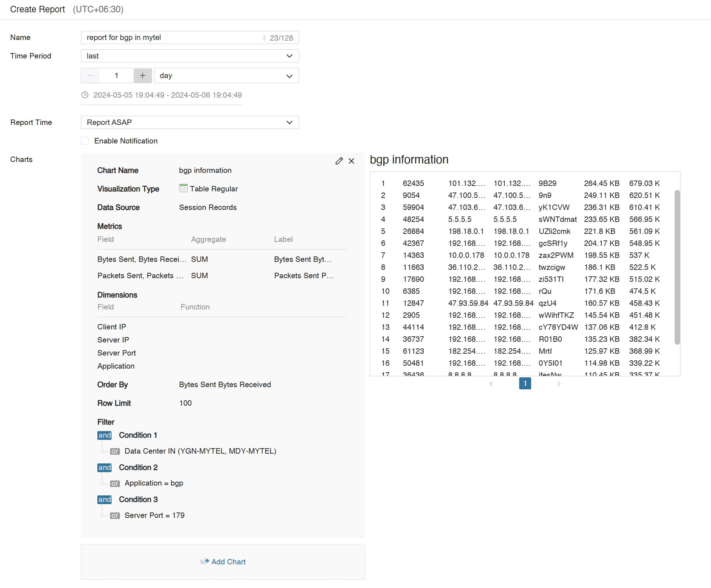
Task: Click the minus decrement stepper button
Action: pos(90,76)
